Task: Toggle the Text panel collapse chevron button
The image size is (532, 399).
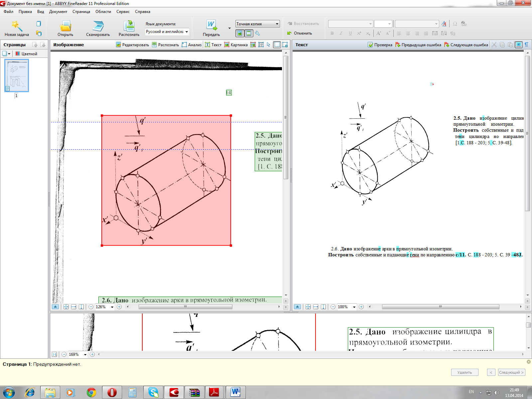Action: pyautogui.click(x=298, y=307)
